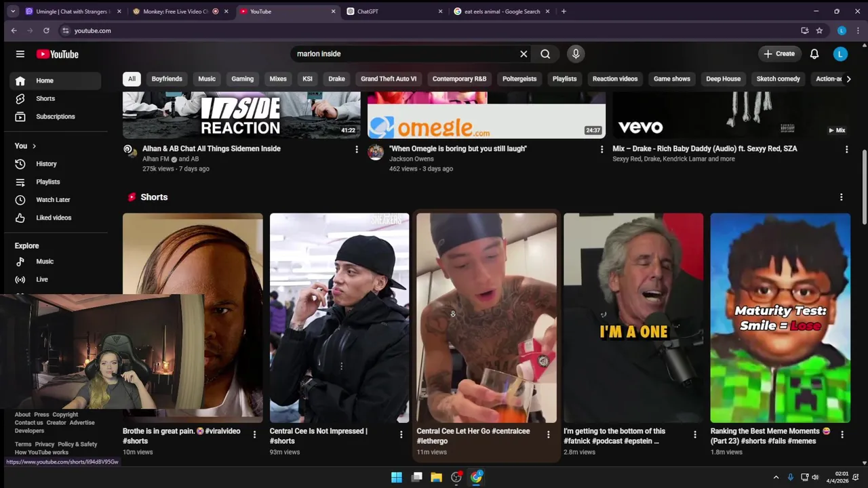Select the Reaction videos chip
Image resolution: width=868 pixels, height=488 pixels.
tap(615, 79)
